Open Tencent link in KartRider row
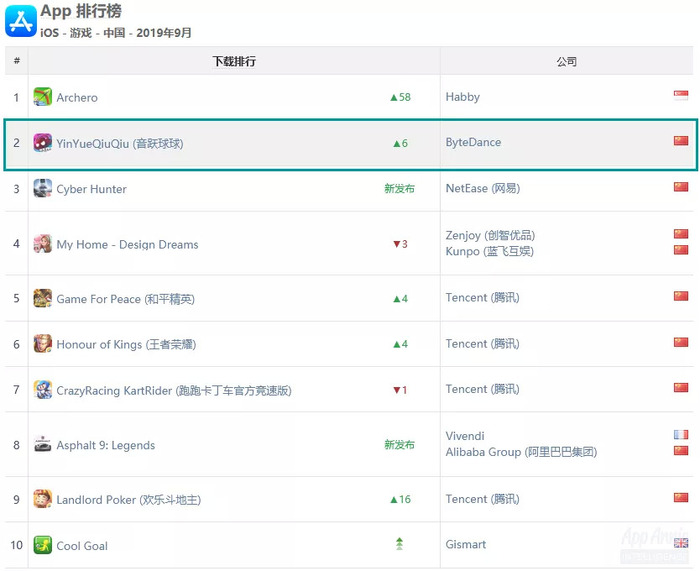 483,389
